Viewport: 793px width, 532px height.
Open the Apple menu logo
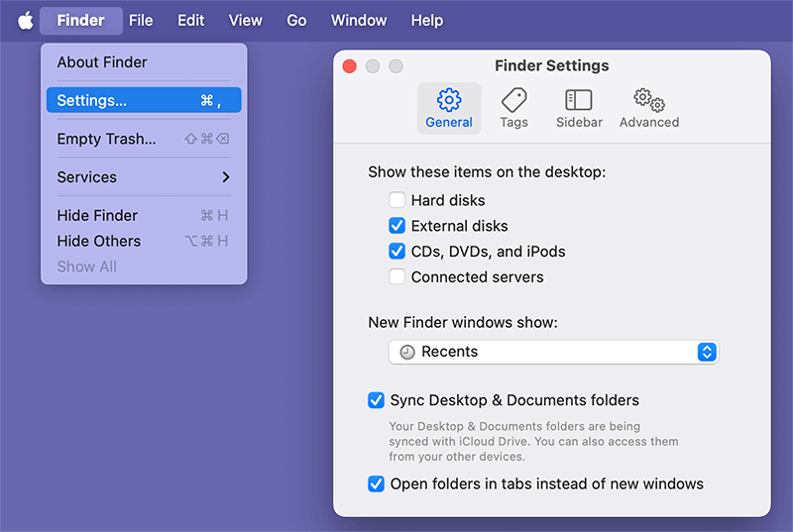pos(26,21)
